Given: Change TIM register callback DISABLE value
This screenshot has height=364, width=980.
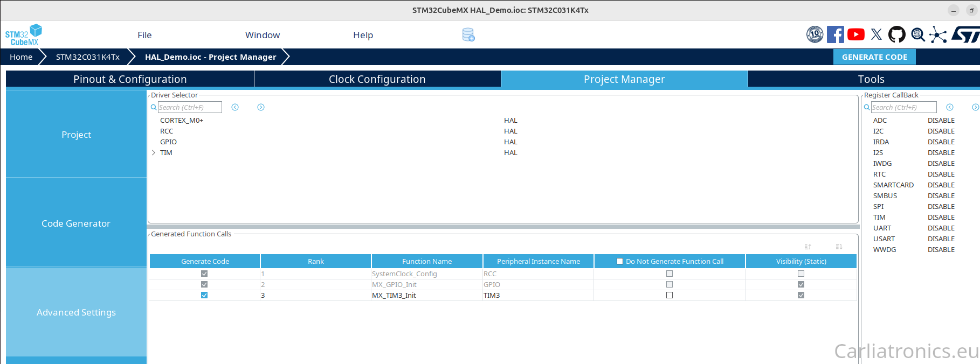Looking at the screenshot, I should [941, 218].
